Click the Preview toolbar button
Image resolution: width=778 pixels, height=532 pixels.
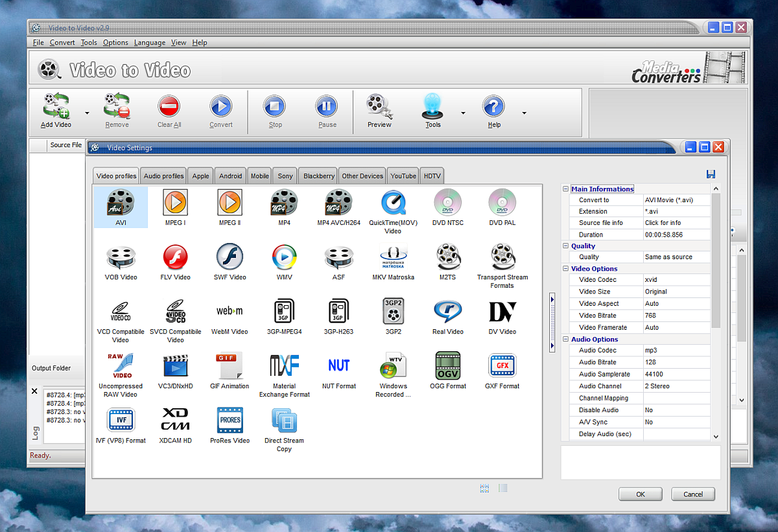click(x=379, y=111)
